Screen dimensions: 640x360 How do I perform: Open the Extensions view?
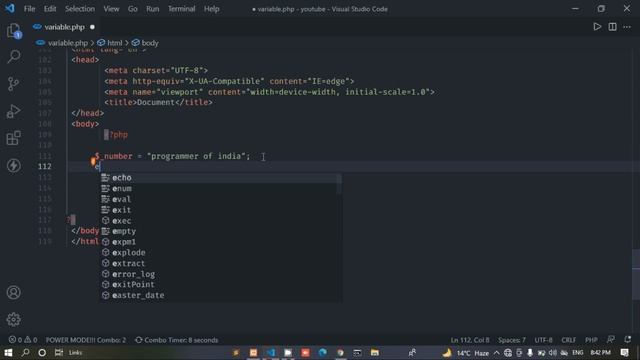13,138
